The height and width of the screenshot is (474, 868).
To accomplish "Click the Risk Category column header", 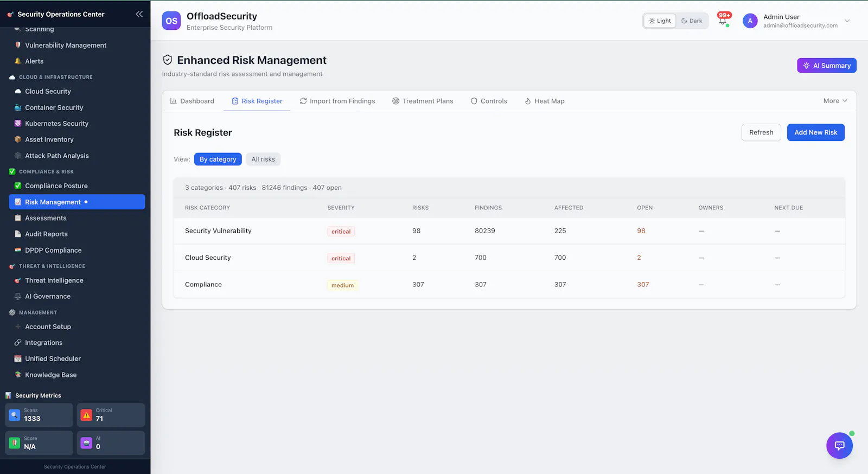I will [207, 208].
